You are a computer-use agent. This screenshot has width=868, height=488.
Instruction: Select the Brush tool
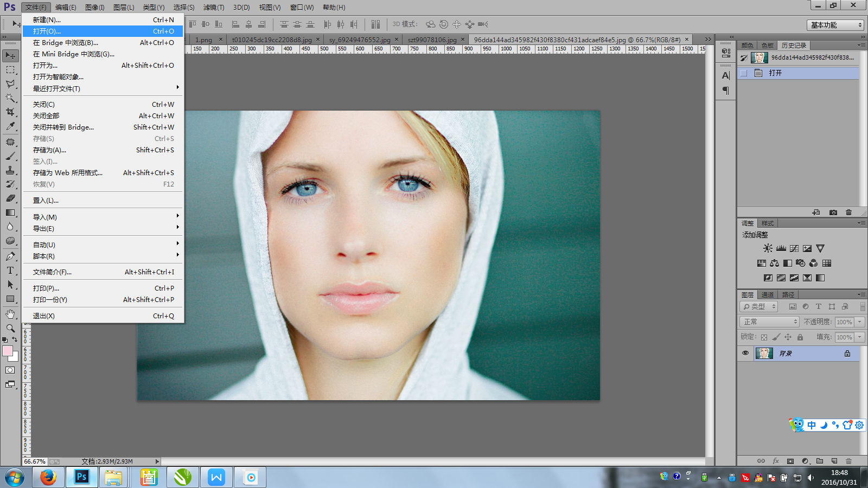(x=10, y=156)
